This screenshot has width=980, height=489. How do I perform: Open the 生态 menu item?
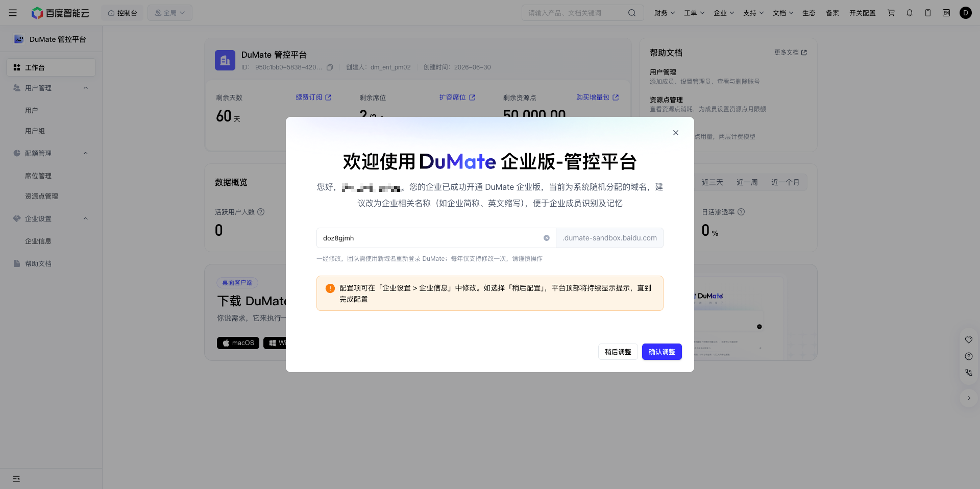pyautogui.click(x=809, y=13)
